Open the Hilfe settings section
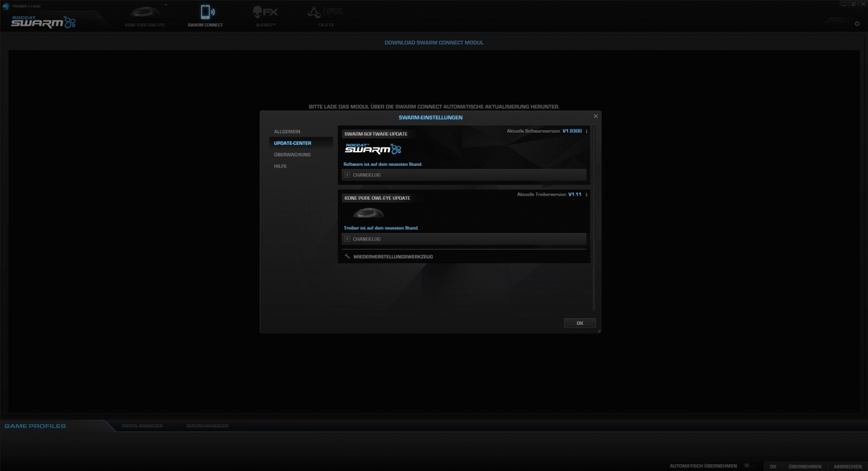The height and width of the screenshot is (471, 868). 280,166
